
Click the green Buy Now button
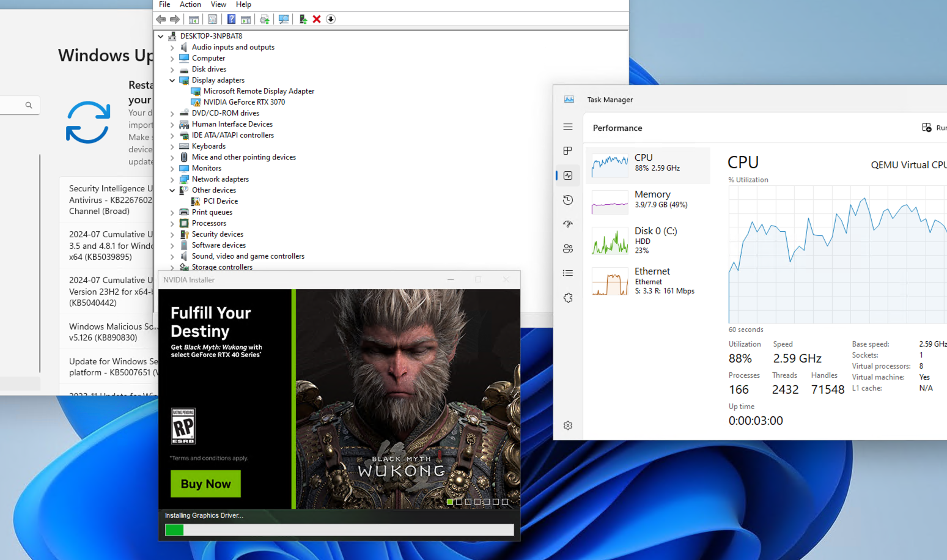click(205, 484)
